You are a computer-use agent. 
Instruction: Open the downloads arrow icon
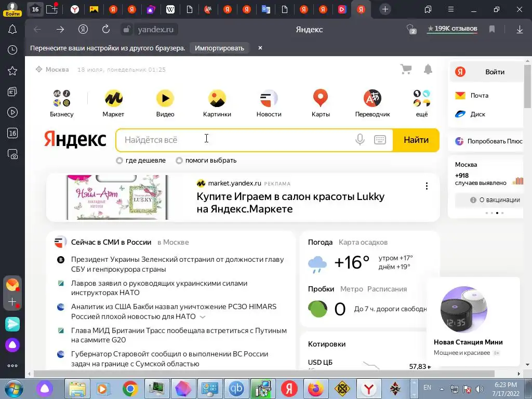point(520,30)
